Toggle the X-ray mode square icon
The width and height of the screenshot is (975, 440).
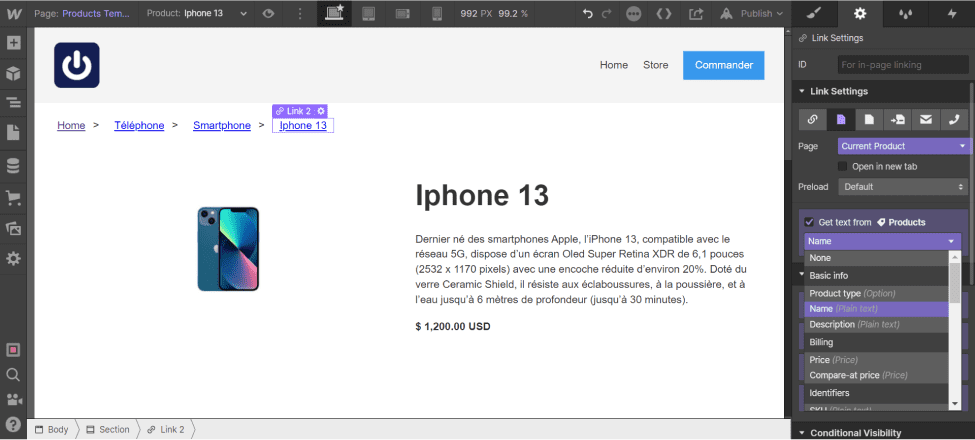[x=13, y=350]
